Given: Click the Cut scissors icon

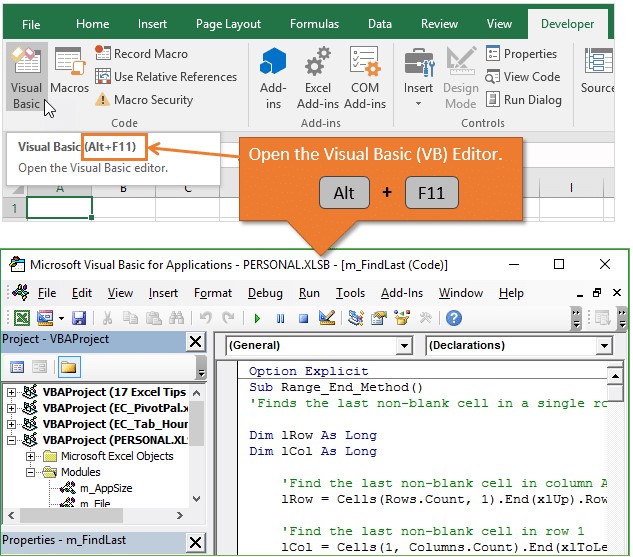Looking at the screenshot, I should point(107,318).
